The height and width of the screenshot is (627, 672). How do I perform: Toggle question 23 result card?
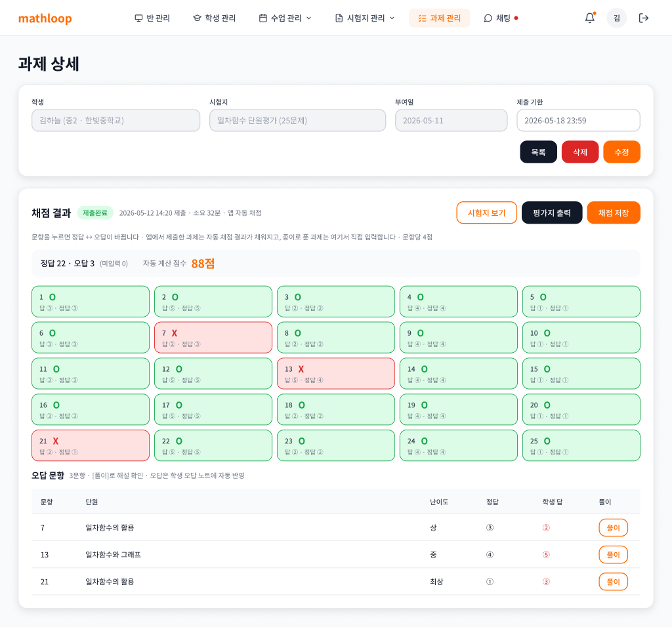335,445
